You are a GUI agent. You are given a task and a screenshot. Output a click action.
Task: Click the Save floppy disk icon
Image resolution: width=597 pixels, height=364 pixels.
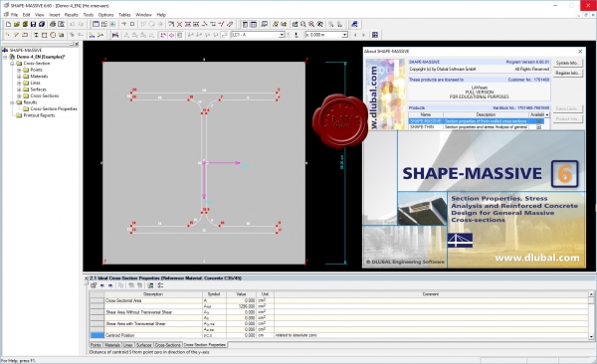click(33, 24)
